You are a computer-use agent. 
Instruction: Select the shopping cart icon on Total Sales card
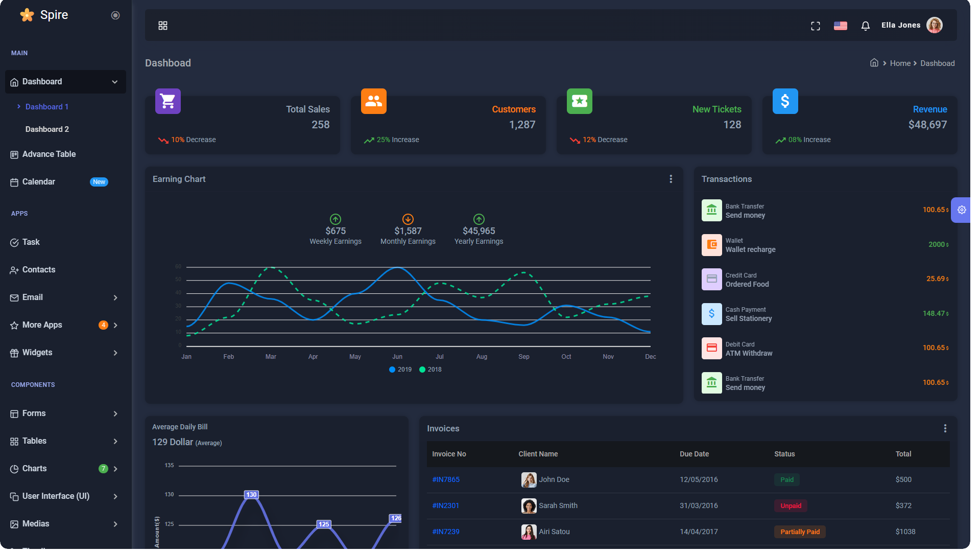click(x=168, y=101)
